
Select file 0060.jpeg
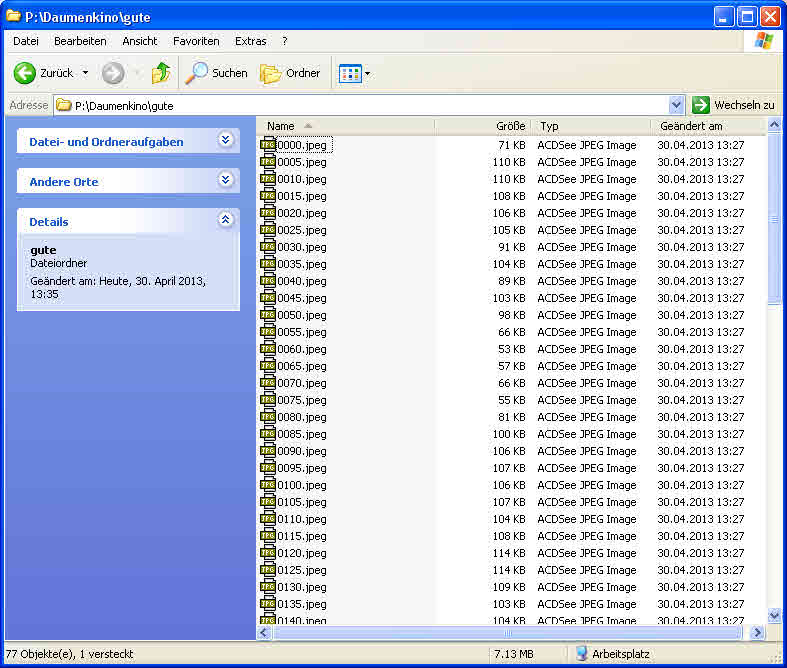pyautogui.click(x=302, y=349)
